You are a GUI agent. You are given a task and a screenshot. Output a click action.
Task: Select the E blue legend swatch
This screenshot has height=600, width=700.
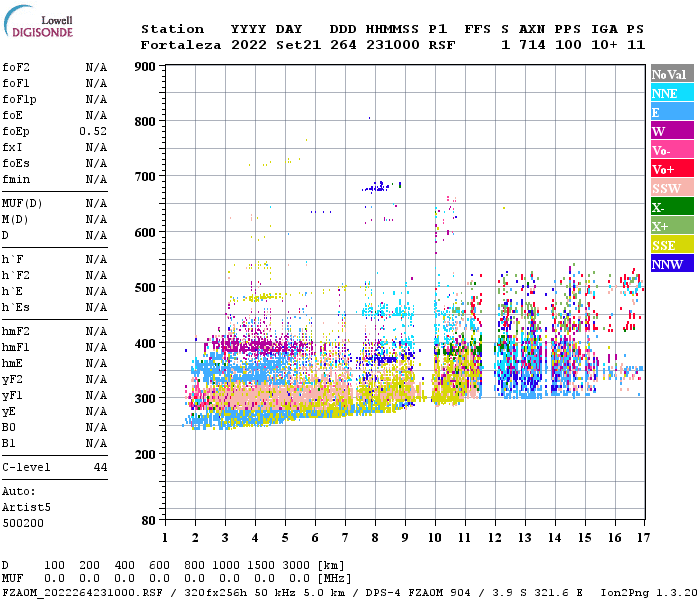(672, 112)
